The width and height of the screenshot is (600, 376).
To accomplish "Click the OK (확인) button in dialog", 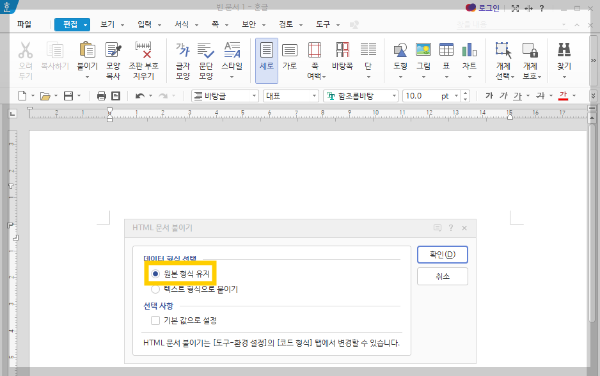I will (442, 255).
